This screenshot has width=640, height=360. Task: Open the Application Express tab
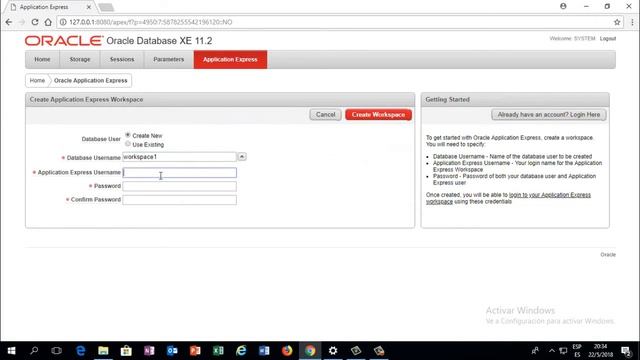point(230,60)
